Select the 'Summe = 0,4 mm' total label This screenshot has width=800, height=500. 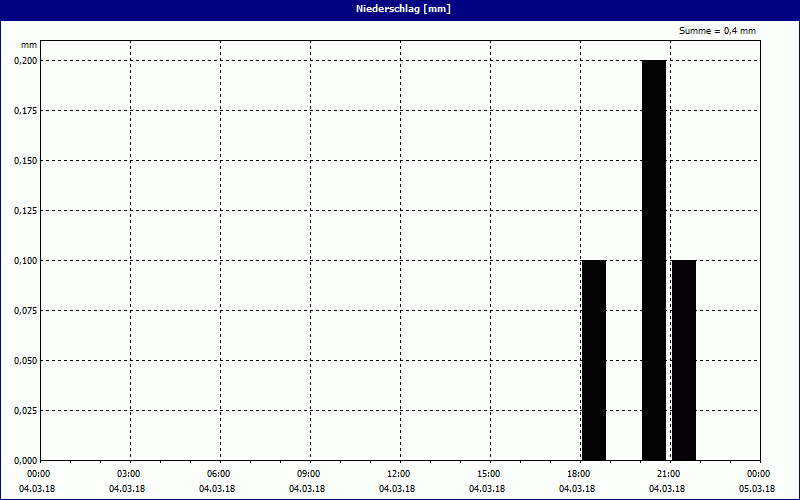click(x=717, y=31)
